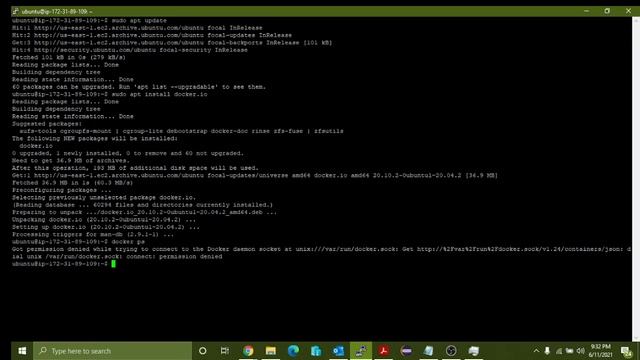Image resolution: width=640 pixels, height=360 pixels.
Task: Click the terminal window title text
Action: tap(57, 11)
